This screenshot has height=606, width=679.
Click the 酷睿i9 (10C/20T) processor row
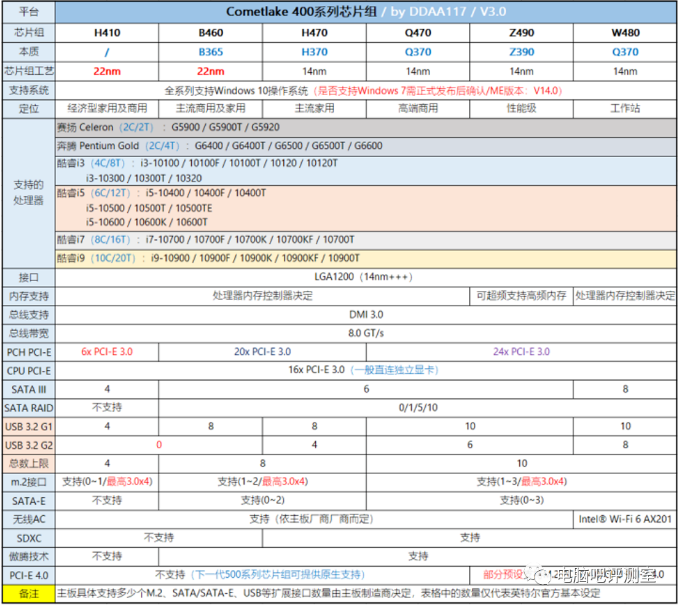tap(366, 259)
